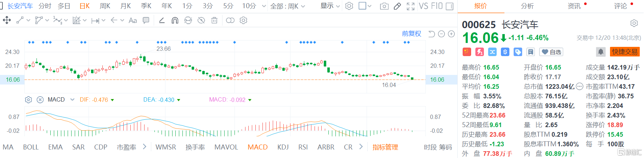Expand polygon shape tool dropdown arrow

coord(47,21)
